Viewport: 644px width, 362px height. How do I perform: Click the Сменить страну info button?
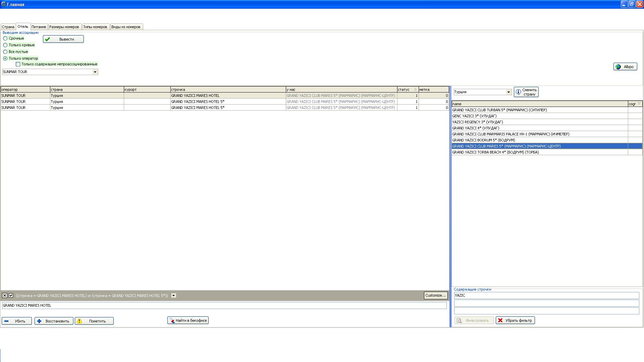(526, 92)
